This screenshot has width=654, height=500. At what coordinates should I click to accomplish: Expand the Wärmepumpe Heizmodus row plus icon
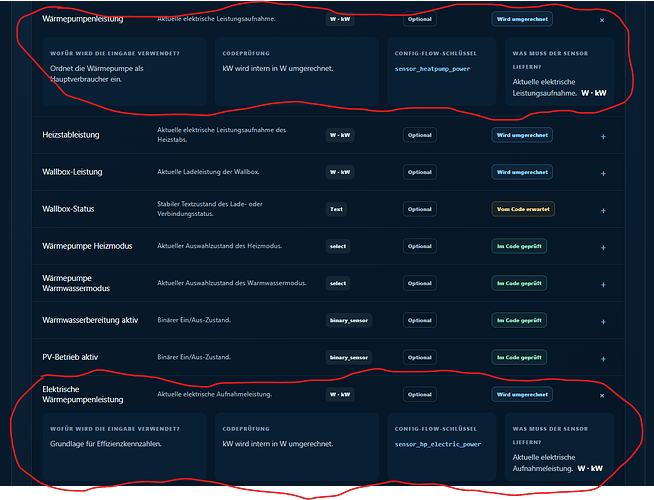[603, 248]
